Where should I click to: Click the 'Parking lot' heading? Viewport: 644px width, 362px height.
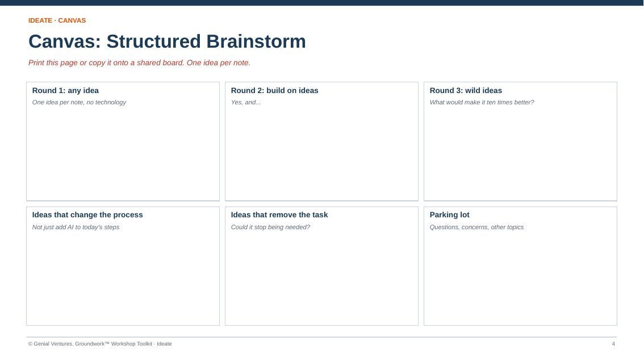click(x=449, y=214)
